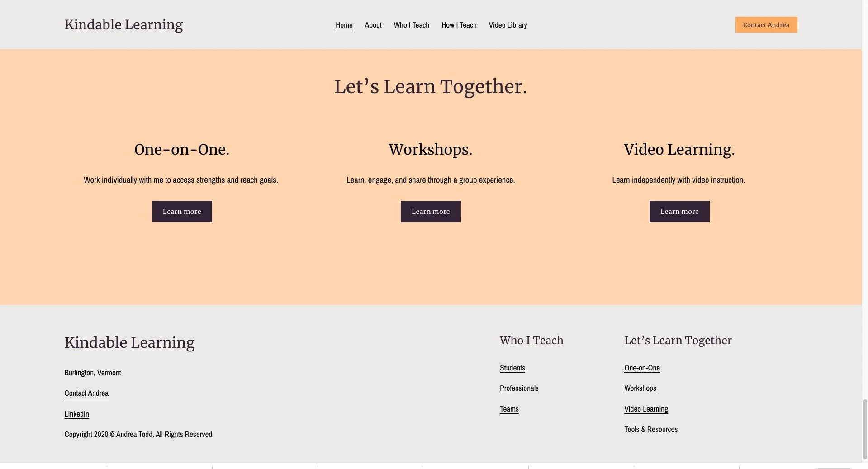Click the 'Learn, engage, and share' description
Screen dimensions: 868x469
point(431,180)
